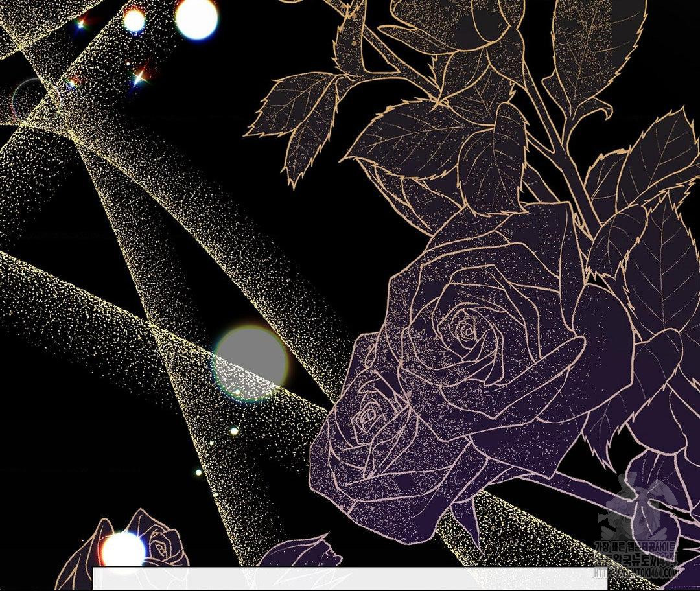Click the rose bud at the top of the stem

[480, 26]
